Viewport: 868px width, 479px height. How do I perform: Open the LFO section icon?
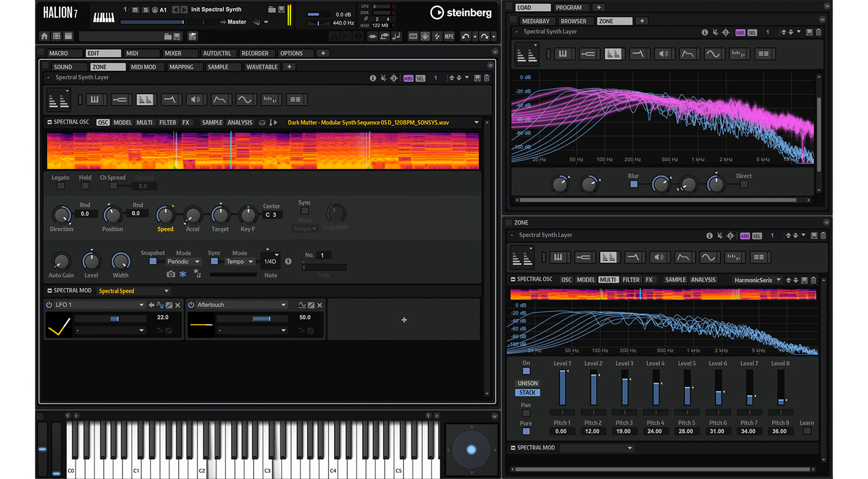244,100
